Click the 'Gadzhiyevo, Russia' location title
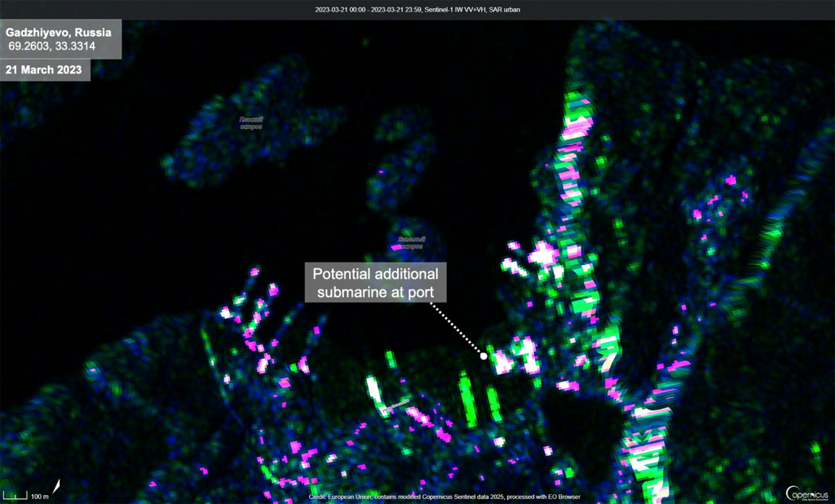This screenshot has width=835, height=504. 59,32
